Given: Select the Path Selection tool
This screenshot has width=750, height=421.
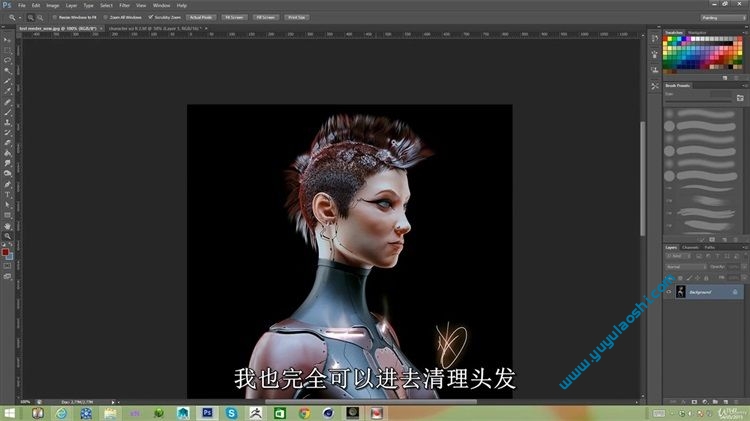Looking at the screenshot, I should coord(7,205).
